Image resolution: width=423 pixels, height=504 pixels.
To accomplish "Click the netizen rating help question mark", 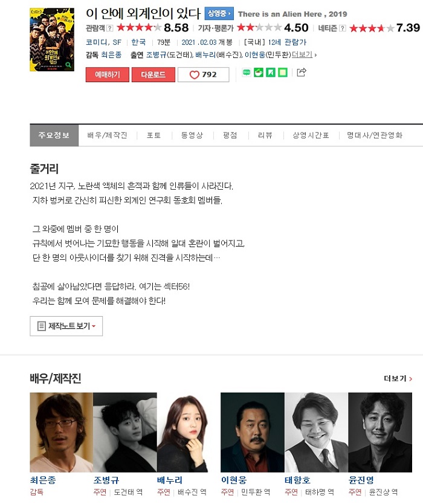I will 343,28.
